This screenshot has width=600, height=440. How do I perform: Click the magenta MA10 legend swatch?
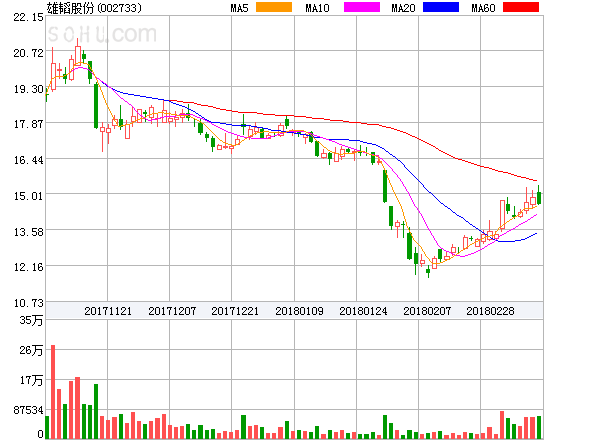click(x=362, y=7)
